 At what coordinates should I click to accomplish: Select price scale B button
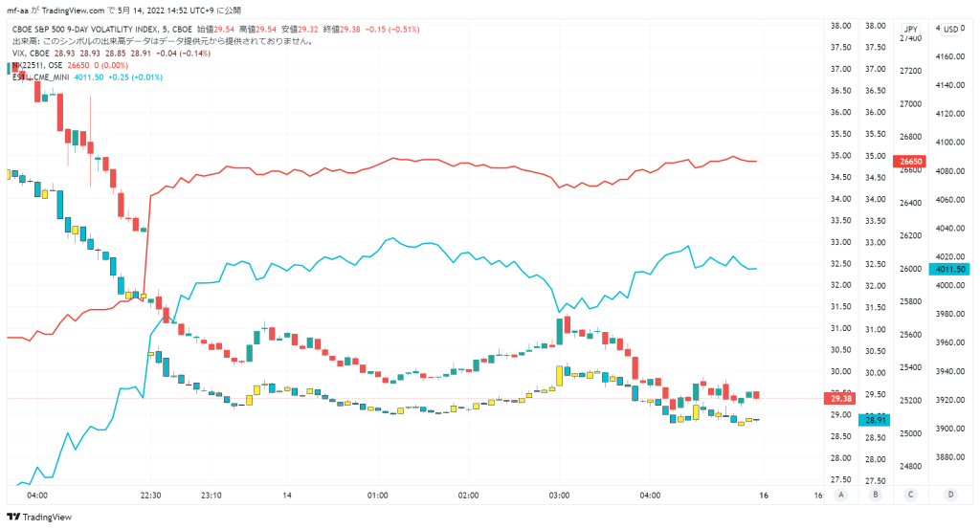pyautogui.click(x=876, y=495)
